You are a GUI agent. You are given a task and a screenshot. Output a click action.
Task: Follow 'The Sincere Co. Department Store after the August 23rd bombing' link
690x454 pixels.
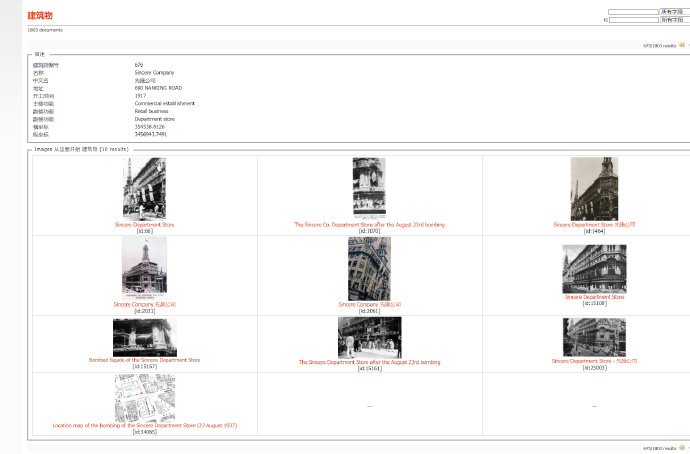pyautogui.click(x=370, y=225)
